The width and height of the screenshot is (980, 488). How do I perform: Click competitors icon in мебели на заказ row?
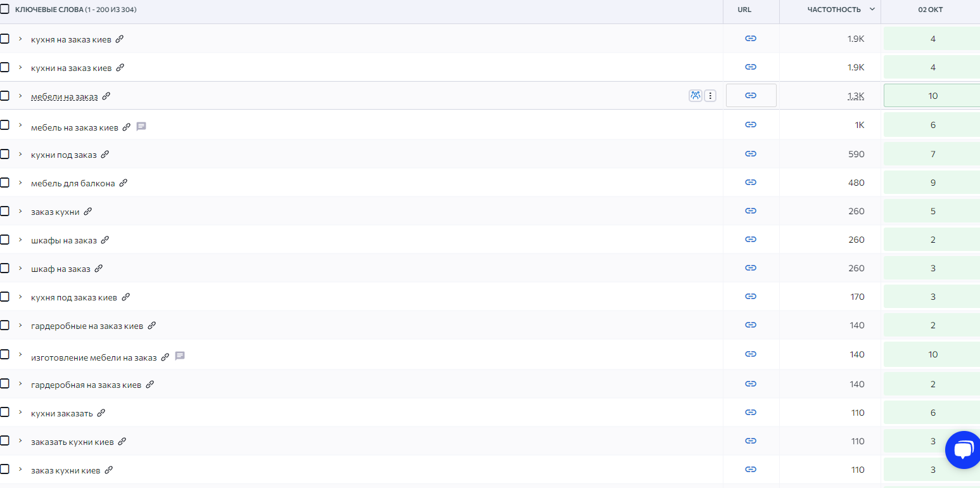click(x=696, y=96)
